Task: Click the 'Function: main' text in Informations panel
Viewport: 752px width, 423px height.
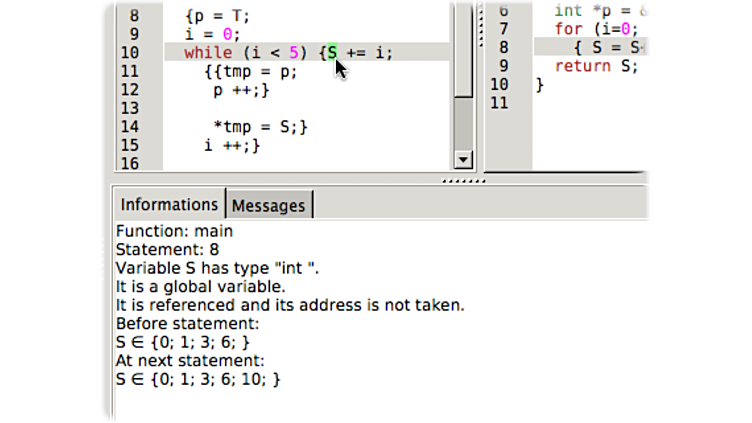Action: (174, 231)
